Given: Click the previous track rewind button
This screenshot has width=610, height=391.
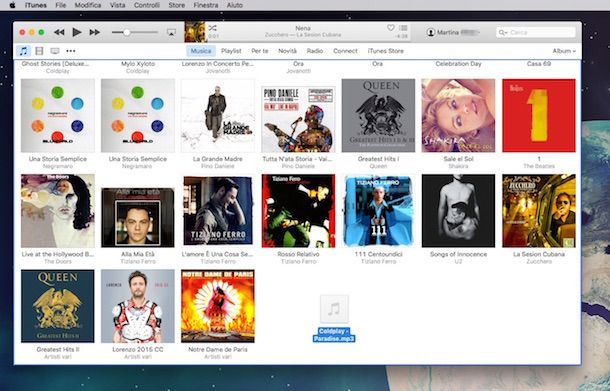Looking at the screenshot, I should pos(59,32).
